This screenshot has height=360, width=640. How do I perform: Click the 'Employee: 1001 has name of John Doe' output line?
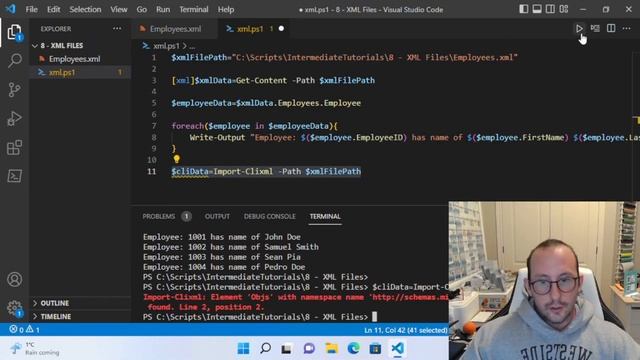tap(222, 237)
